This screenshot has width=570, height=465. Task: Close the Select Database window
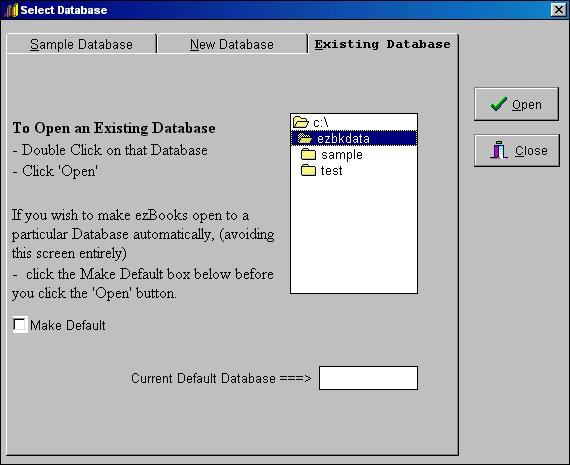click(558, 10)
